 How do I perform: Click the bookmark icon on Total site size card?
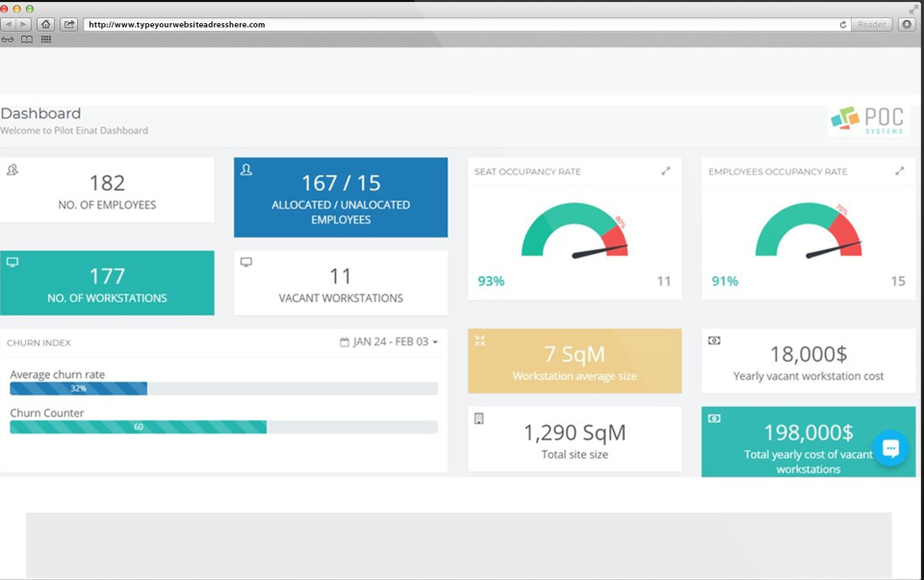[479, 418]
